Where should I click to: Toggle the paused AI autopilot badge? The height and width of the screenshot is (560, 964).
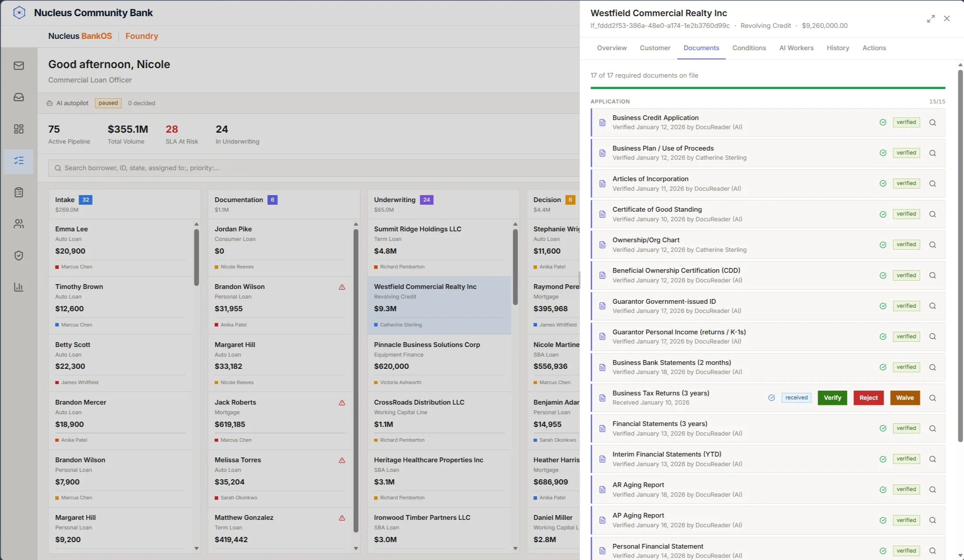click(x=108, y=103)
